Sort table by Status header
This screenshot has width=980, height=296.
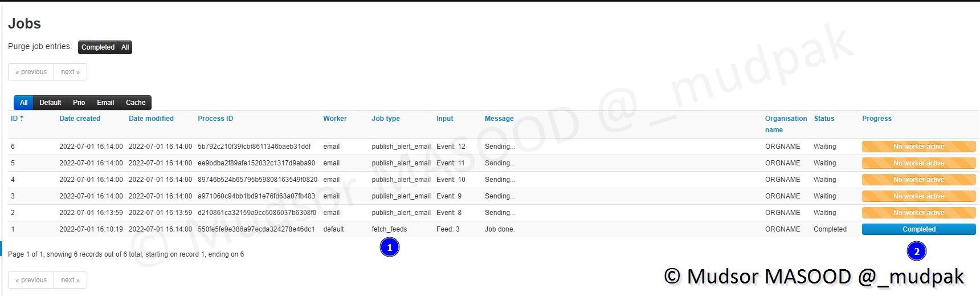click(x=824, y=119)
